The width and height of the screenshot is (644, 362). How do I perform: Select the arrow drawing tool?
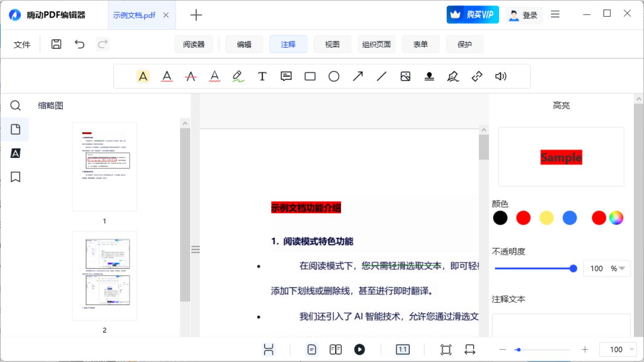[358, 76]
